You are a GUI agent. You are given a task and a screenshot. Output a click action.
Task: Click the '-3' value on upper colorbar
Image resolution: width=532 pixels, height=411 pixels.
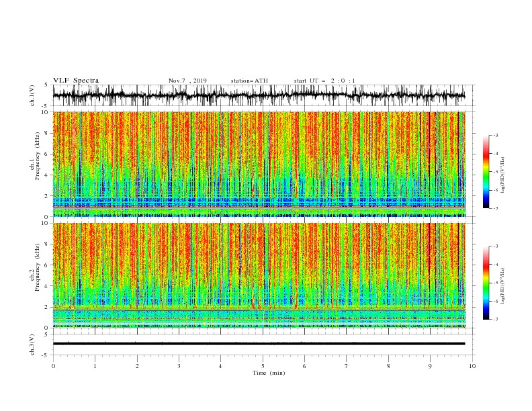495,135
